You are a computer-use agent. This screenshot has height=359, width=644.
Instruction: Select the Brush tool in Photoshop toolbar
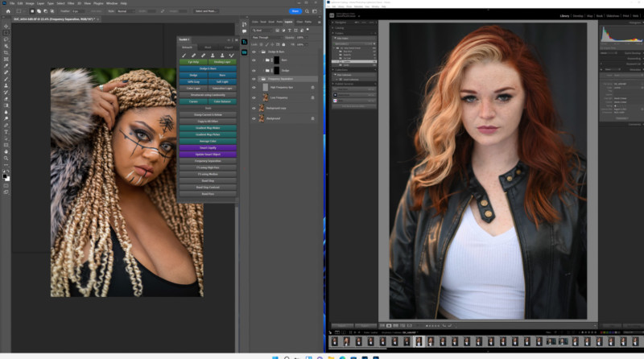click(6, 79)
